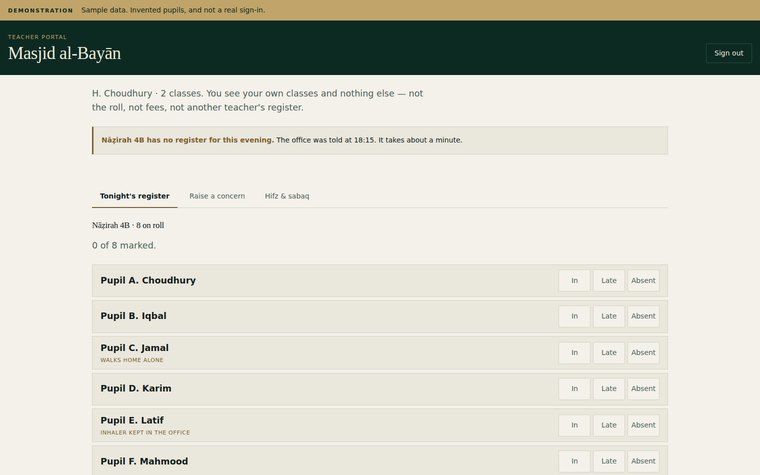
Task: Mark Pupil E. Latif as In
Action: (x=574, y=425)
